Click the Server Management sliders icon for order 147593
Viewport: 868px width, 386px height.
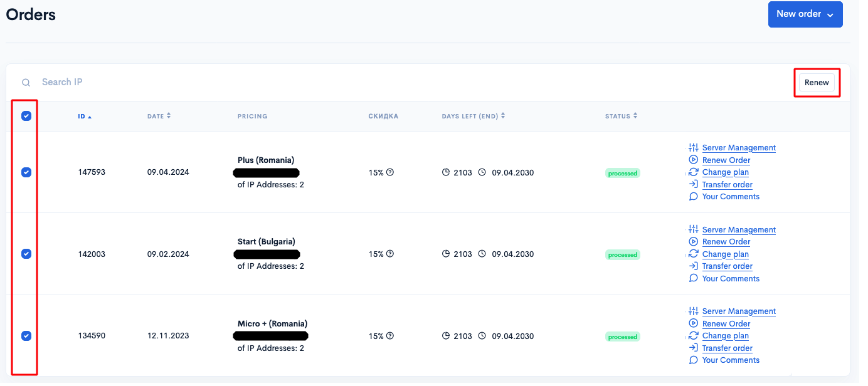(x=693, y=148)
